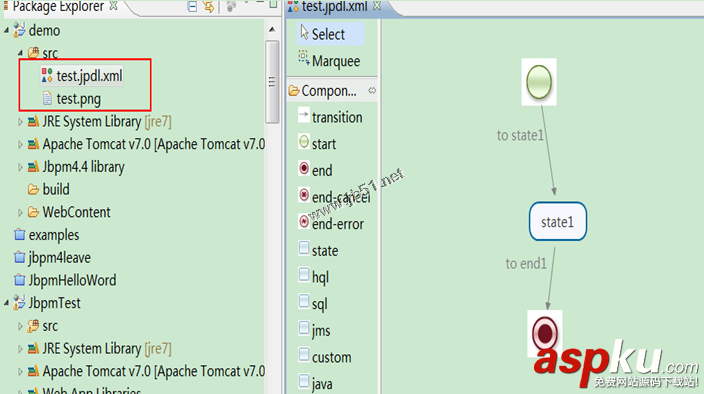Expand the WebContent folder
The width and height of the screenshot is (704, 394).
[x=20, y=212]
